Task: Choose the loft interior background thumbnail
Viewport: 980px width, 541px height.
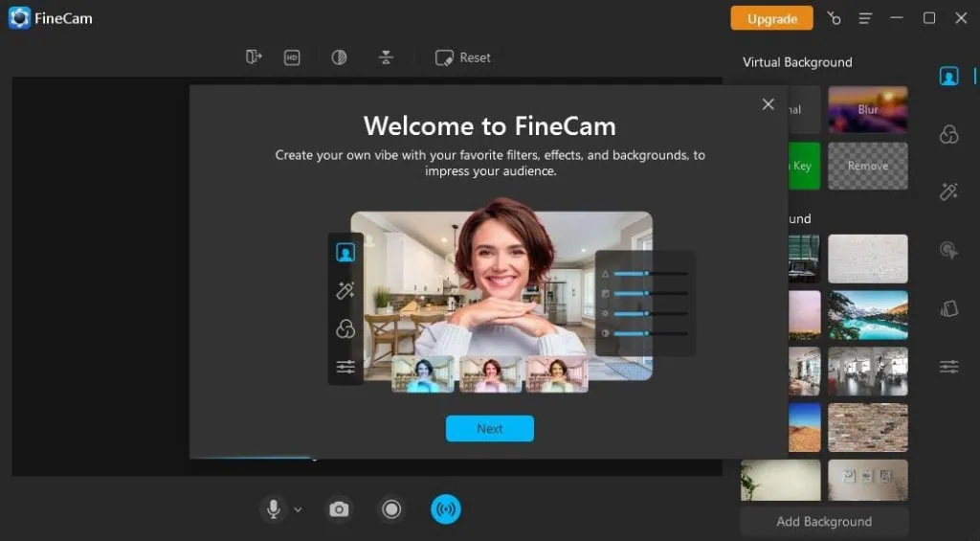Action: pos(867,371)
